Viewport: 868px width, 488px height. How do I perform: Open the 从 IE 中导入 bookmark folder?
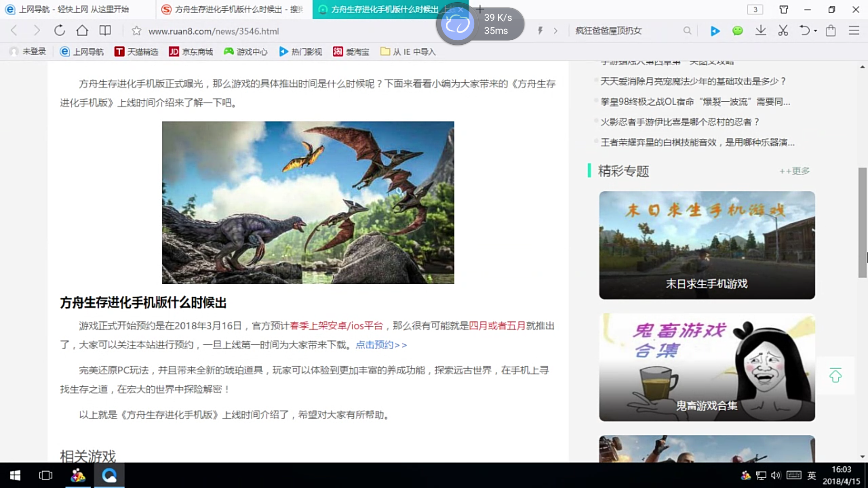pyautogui.click(x=408, y=52)
